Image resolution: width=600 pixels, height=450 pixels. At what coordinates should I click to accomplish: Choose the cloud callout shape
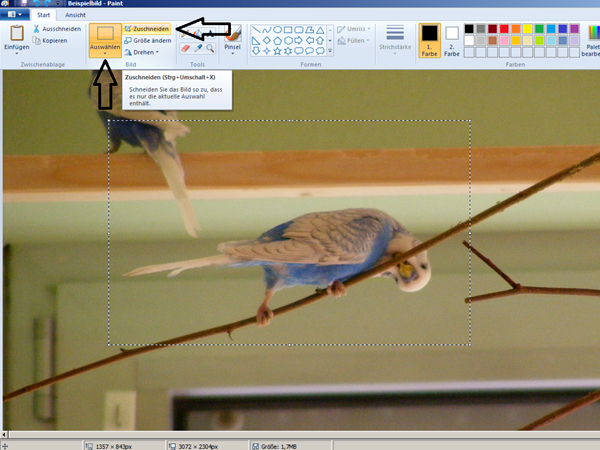pyautogui.click(x=320, y=51)
